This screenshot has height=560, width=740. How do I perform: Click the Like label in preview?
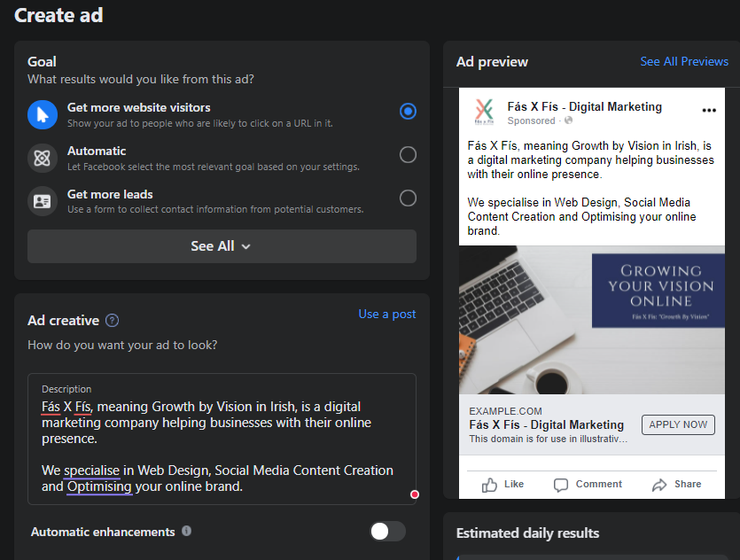pos(514,484)
